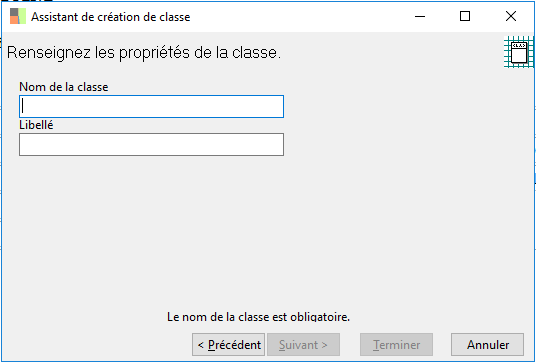This screenshot has width=536, height=364.
Task: Focus the Nom de la classe text field
Action: [151, 107]
